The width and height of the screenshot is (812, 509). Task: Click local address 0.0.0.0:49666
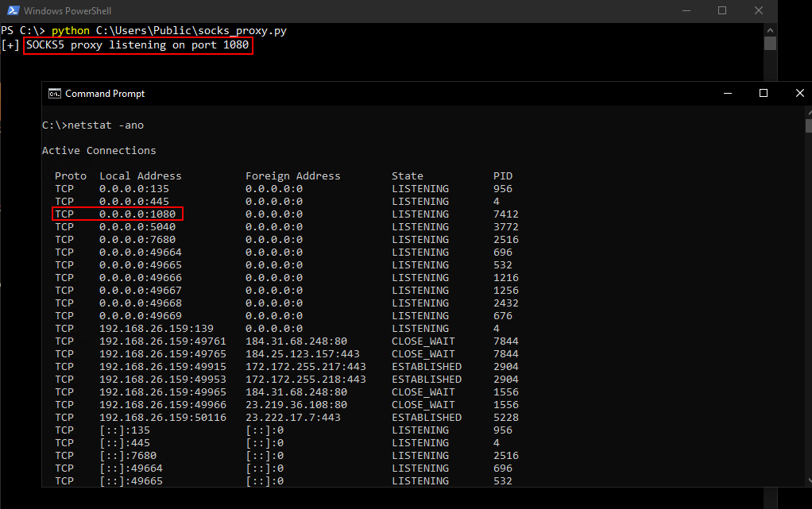click(141, 278)
